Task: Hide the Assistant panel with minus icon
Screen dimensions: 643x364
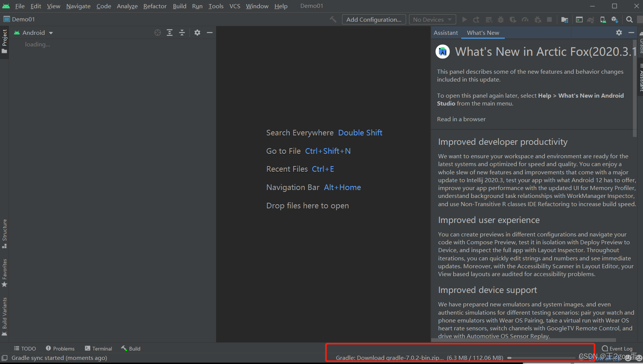Action: pyautogui.click(x=631, y=33)
